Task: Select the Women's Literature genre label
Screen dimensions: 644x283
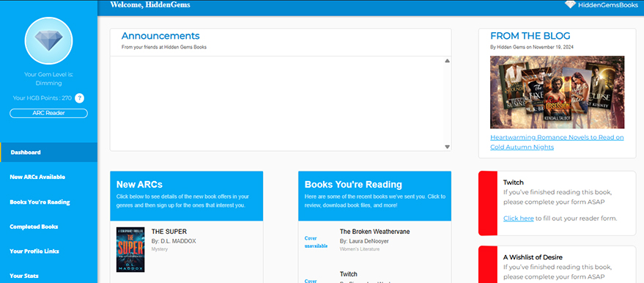Action: click(360, 249)
